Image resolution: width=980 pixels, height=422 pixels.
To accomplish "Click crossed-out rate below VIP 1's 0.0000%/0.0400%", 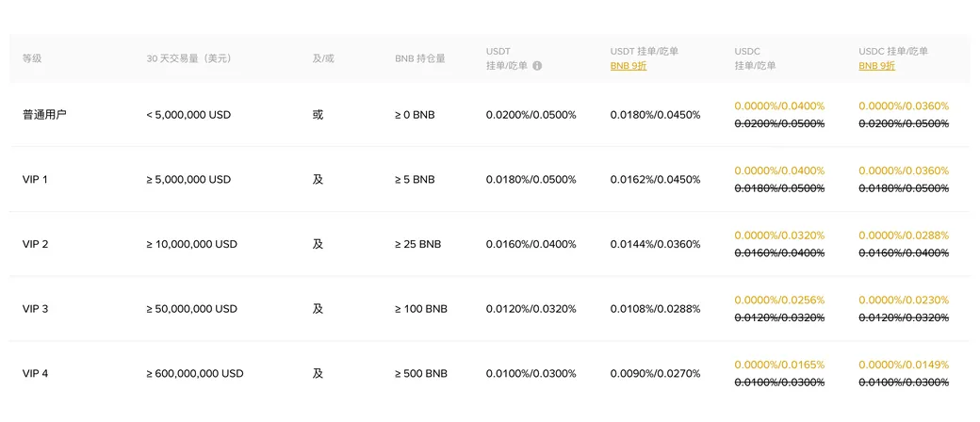I will [x=779, y=188].
